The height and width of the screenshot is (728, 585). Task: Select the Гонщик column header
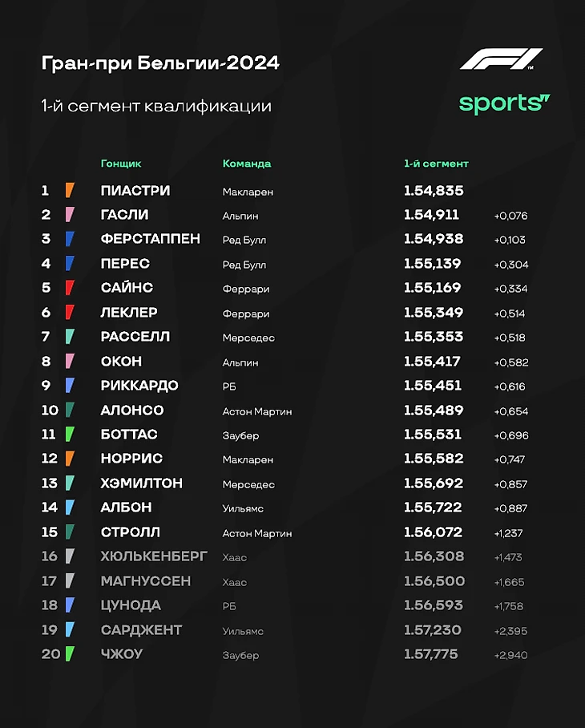121,164
